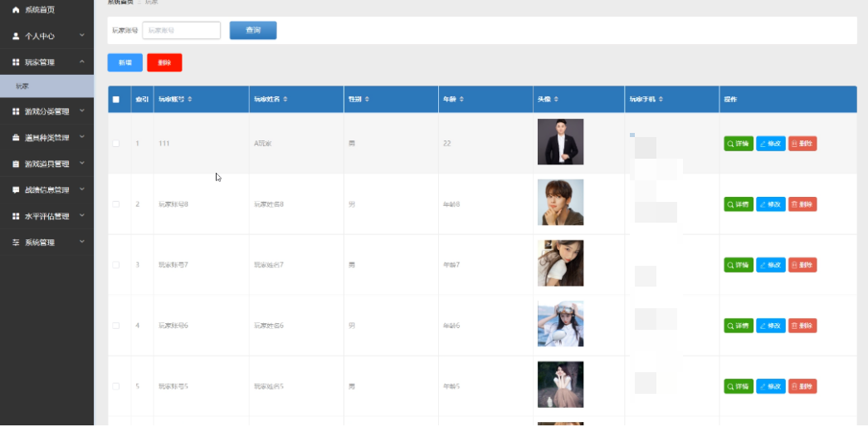Open 详情 details for 玩家账号8
The image size is (868, 432).
739,204
